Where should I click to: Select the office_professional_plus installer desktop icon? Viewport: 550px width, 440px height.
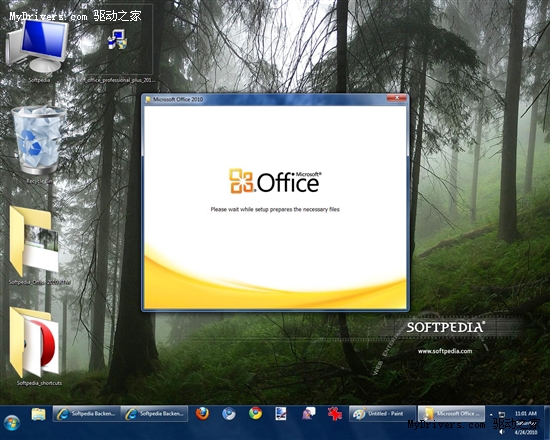(118, 45)
